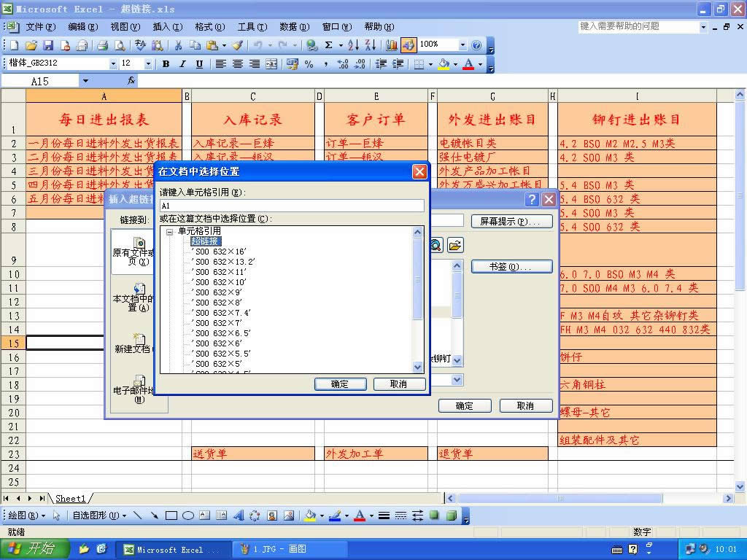Click the Windows 开始 Start button

35,549
